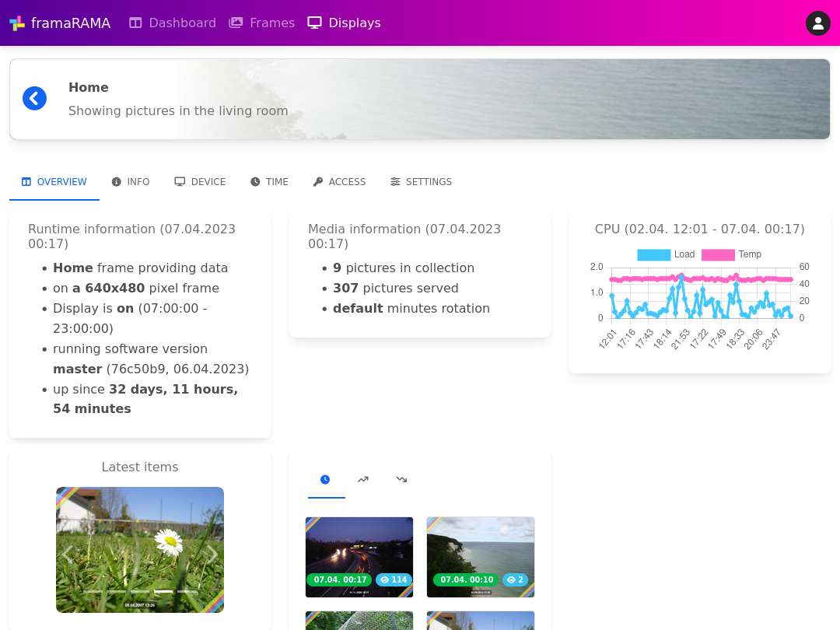
Task: Open the night highway thumbnail dated 07.04. 00:17
Action: pyautogui.click(x=359, y=557)
